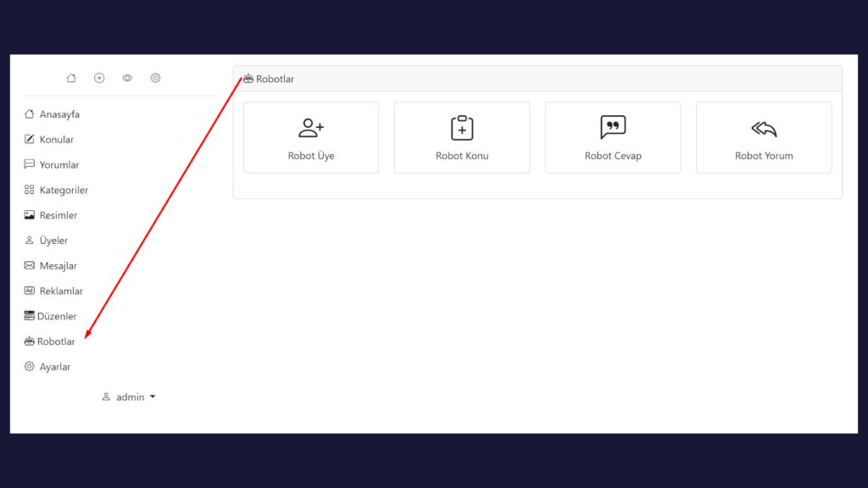Click the Anasayfa house icon in sidebar
The height and width of the screenshot is (488, 868).
[x=30, y=114]
